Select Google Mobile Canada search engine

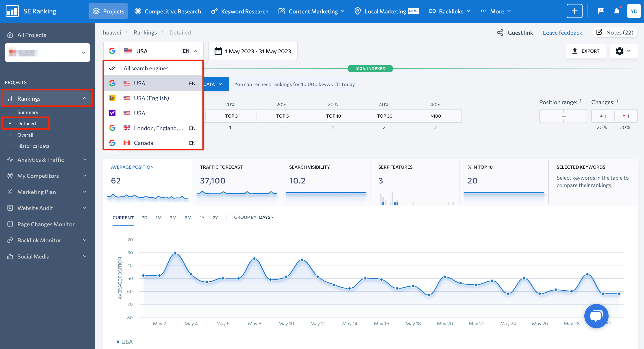point(153,143)
